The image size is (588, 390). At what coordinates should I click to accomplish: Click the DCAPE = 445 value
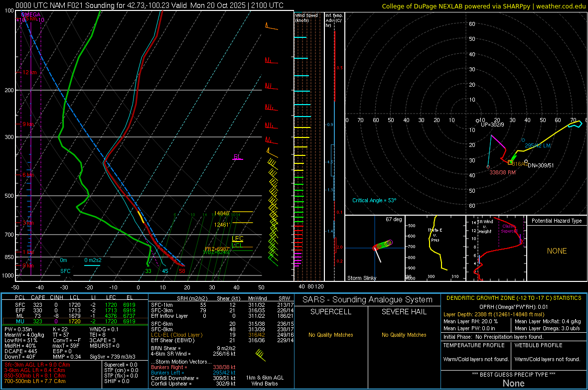(21, 351)
